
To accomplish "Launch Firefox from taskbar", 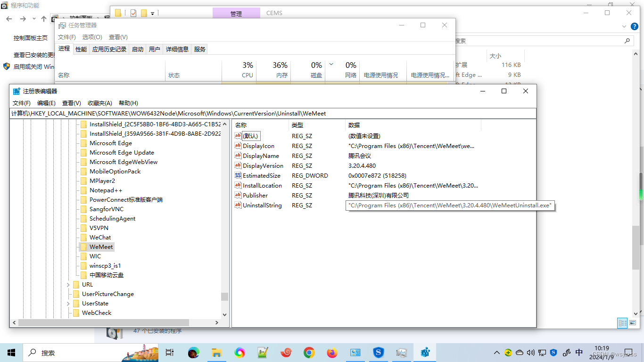I will [x=332, y=353].
